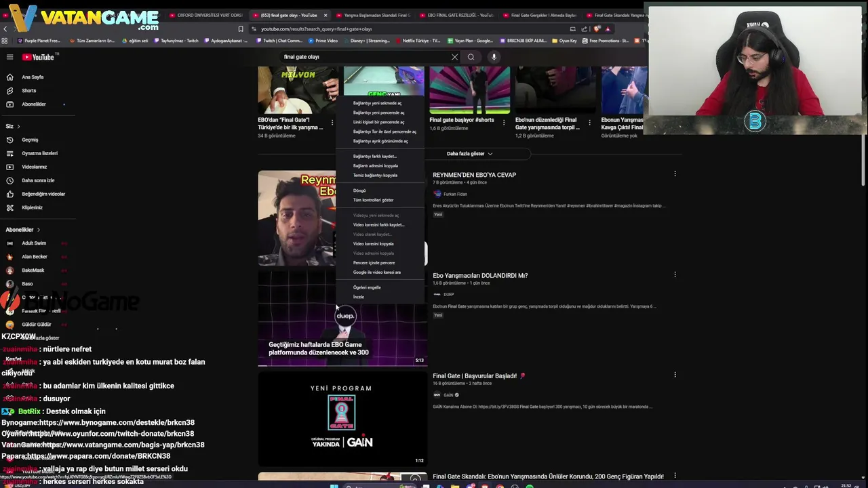
Task: Open options for Final Gate Başvurular video
Action: click(x=675, y=375)
